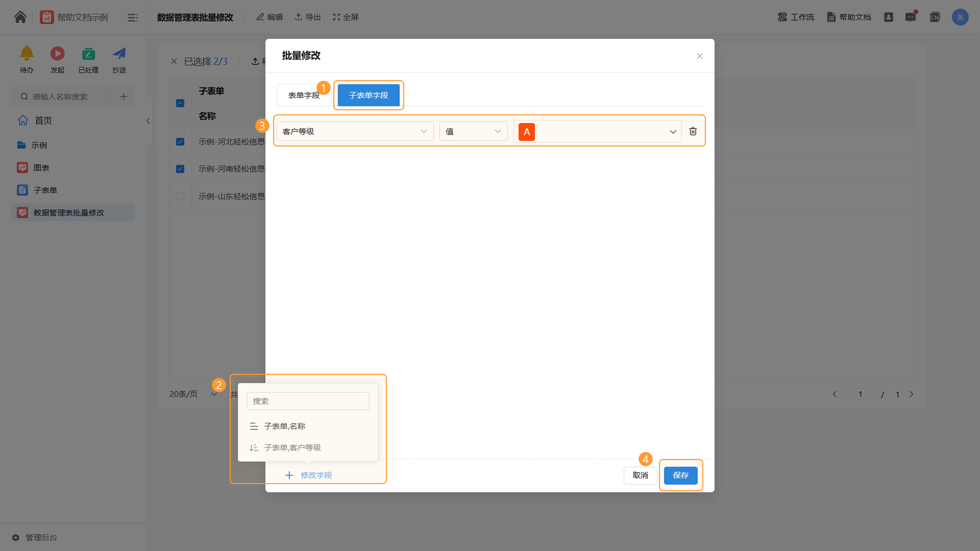Open the user avatar profile menu
The image size is (980, 551).
click(960, 17)
